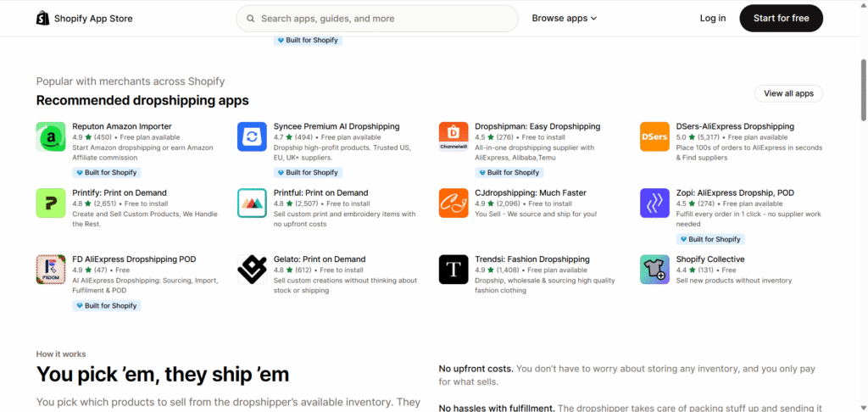This screenshot has height=412, width=868.
Task: Expand the Browse apps dropdown
Action: 565,19
